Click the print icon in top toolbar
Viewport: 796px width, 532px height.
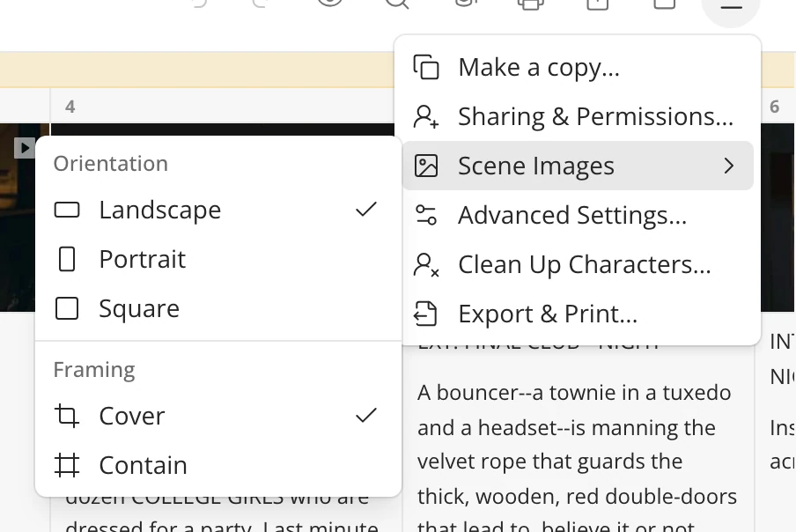530,4
